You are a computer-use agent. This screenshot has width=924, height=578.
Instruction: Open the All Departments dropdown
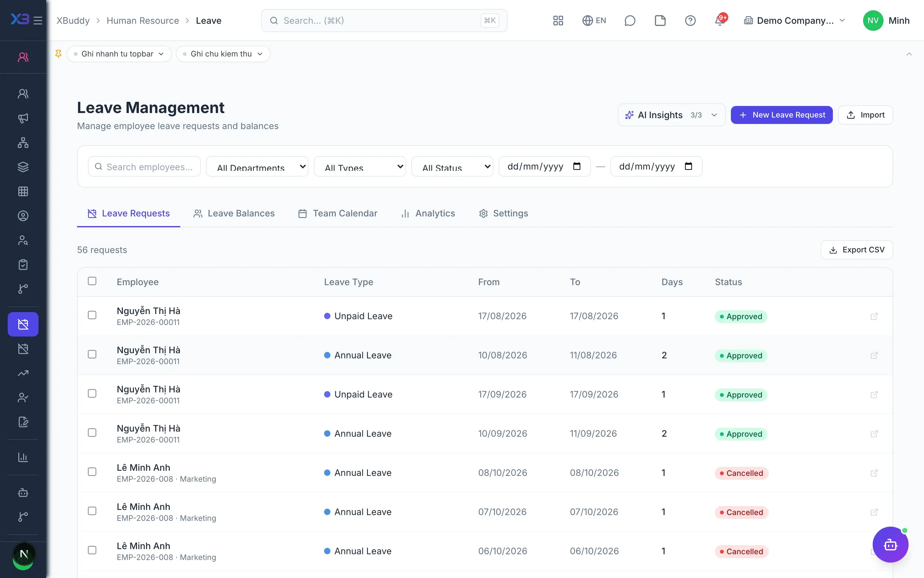click(x=257, y=166)
